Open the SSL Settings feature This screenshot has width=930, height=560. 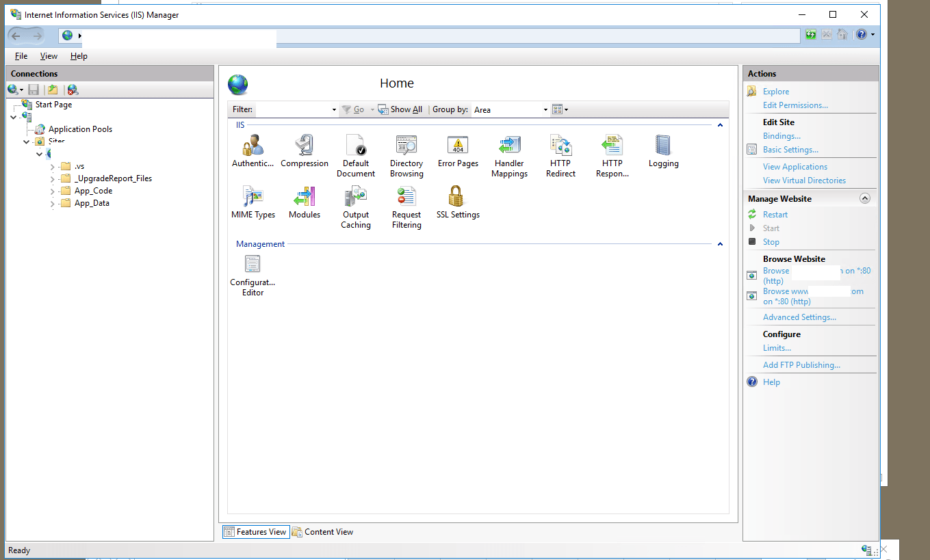coord(458,202)
